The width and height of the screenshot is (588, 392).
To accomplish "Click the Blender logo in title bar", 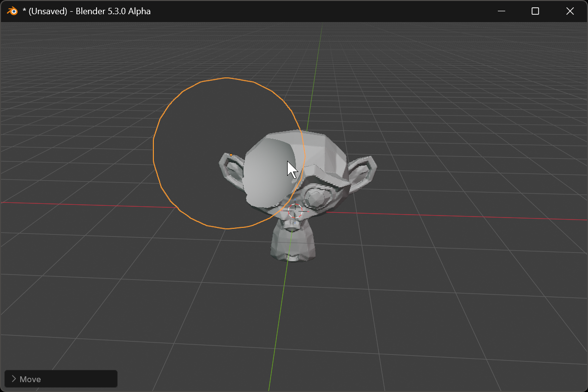I will 13,11.
